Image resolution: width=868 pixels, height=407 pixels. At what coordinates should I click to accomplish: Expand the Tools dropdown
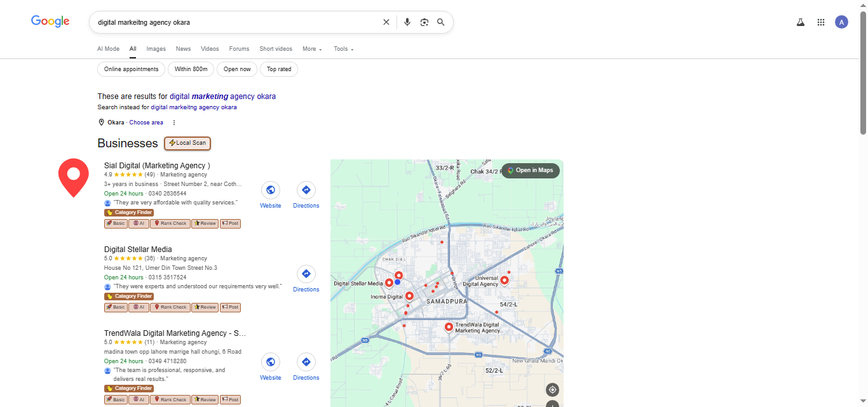(344, 49)
